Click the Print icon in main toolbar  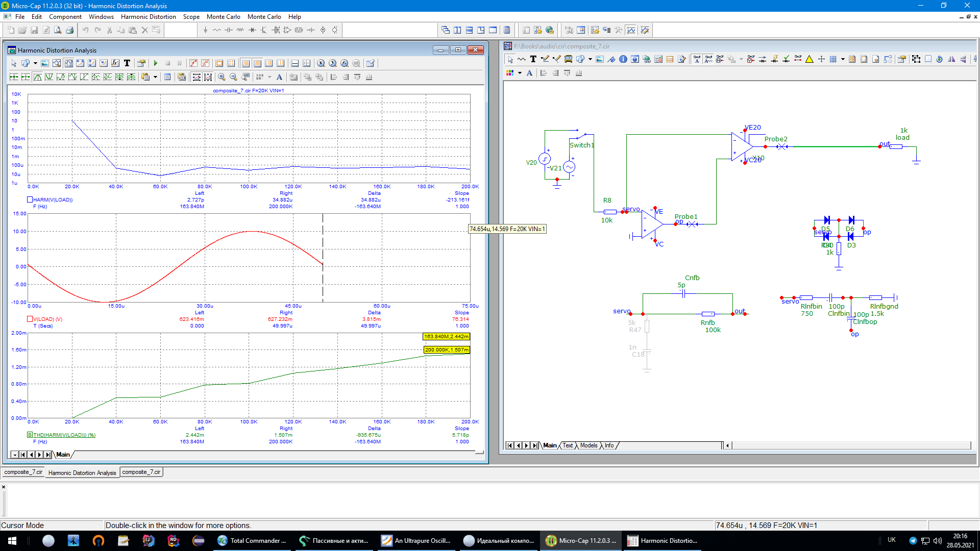[x=69, y=30]
